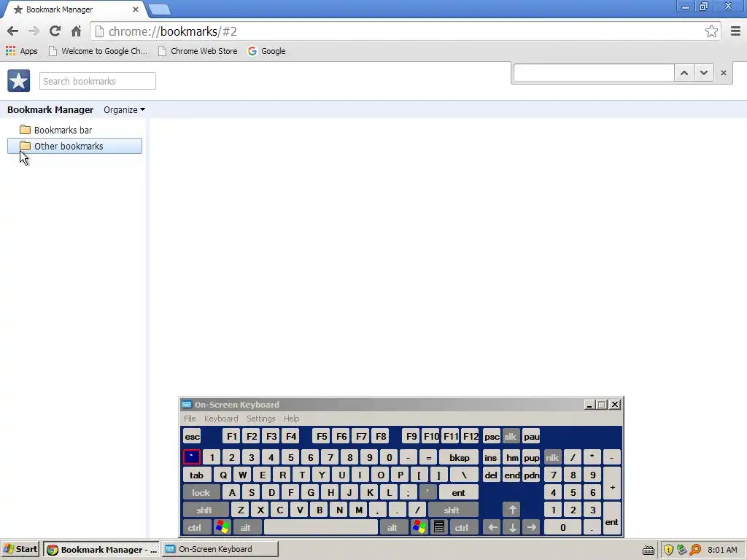Open the home page icon
Viewport: 747px width, 560px height.
76,31
